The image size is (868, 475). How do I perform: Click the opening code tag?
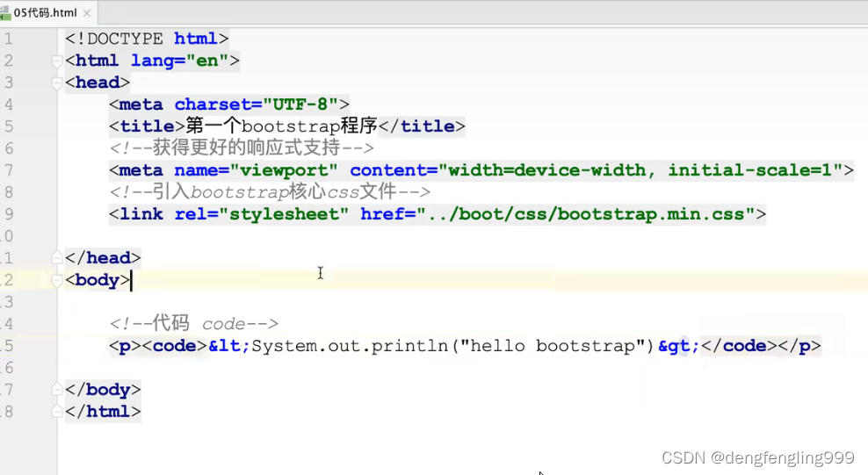174,346
